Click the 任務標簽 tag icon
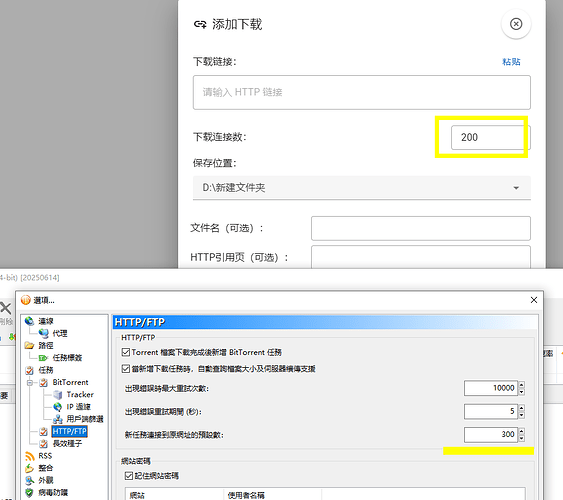The image size is (563, 500). (x=43, y=358)
